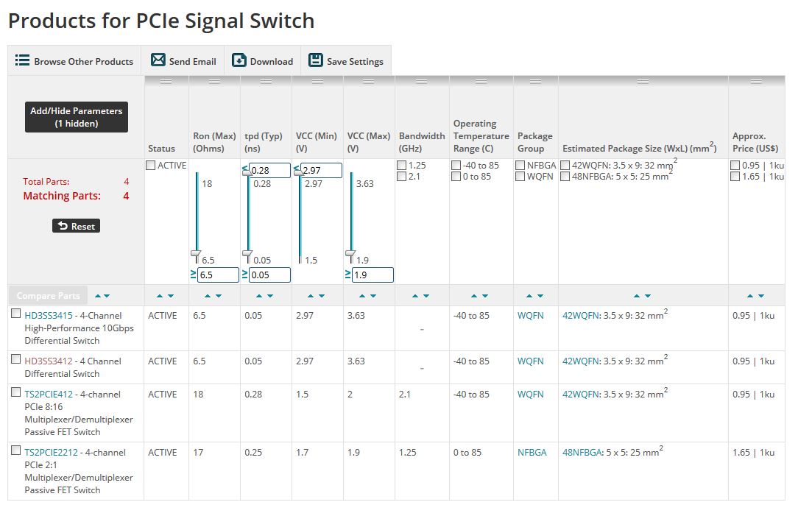This screenshot has width=812, height=516.
Task: Sort tpd (Typ) column descending
Action: [269, 296]
